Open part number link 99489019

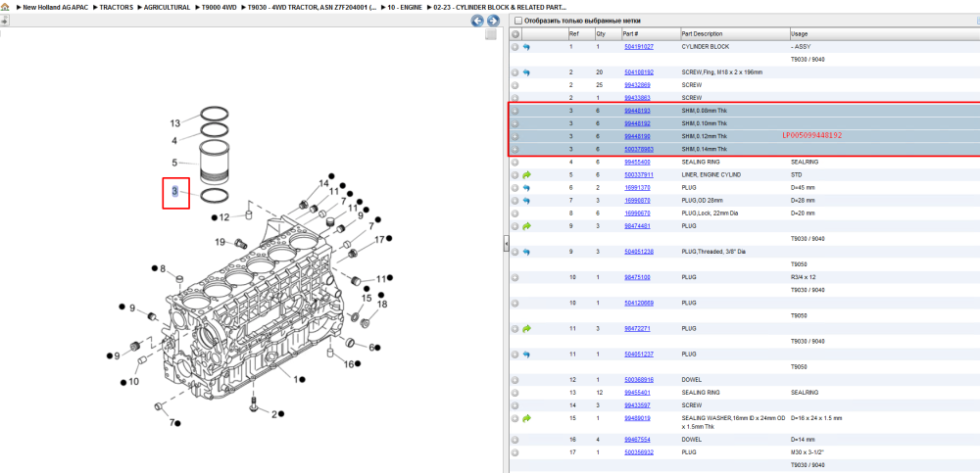point(638,418)
